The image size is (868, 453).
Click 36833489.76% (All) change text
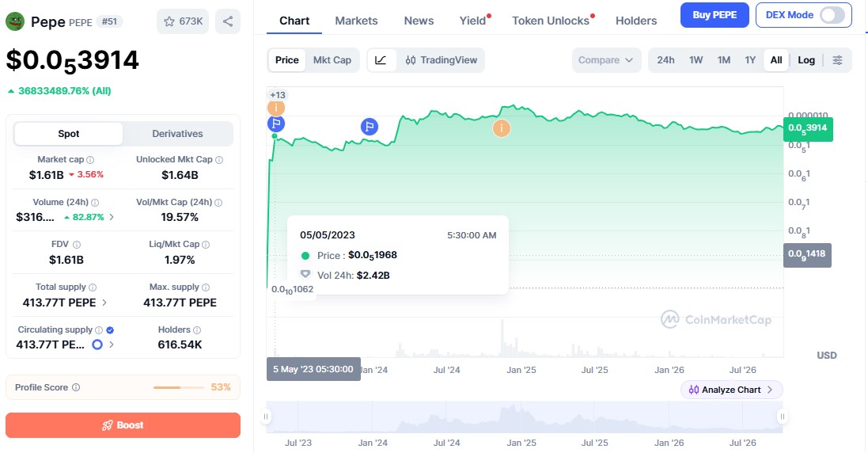click(65, 91)
